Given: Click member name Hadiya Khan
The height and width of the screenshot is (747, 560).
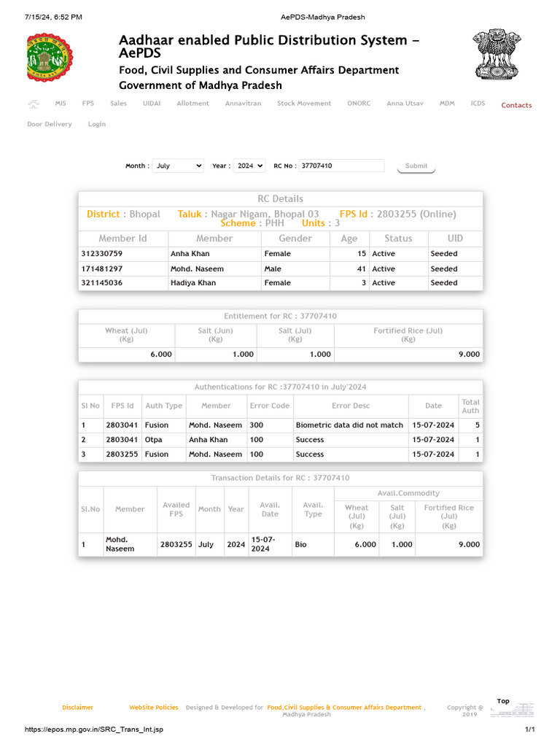Looking at the screenshot, I should point(193,283).
